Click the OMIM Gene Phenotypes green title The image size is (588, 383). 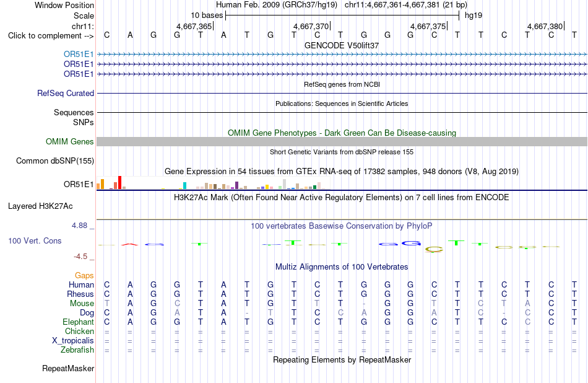(x=342, y=133)
